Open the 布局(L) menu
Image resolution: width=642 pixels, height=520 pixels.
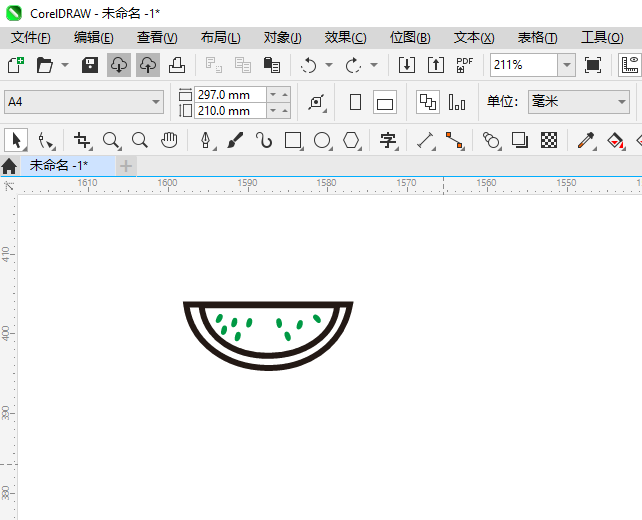(x=221, y=38)
